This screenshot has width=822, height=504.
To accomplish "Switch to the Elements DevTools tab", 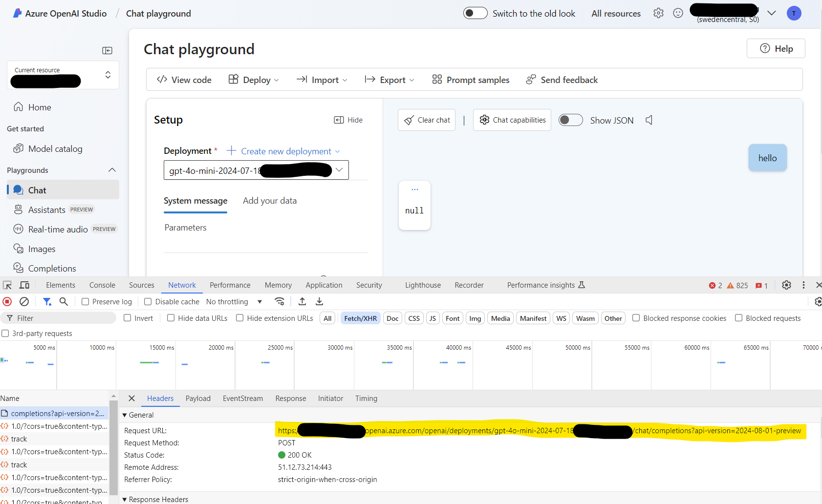I will [x=61, y=285].
